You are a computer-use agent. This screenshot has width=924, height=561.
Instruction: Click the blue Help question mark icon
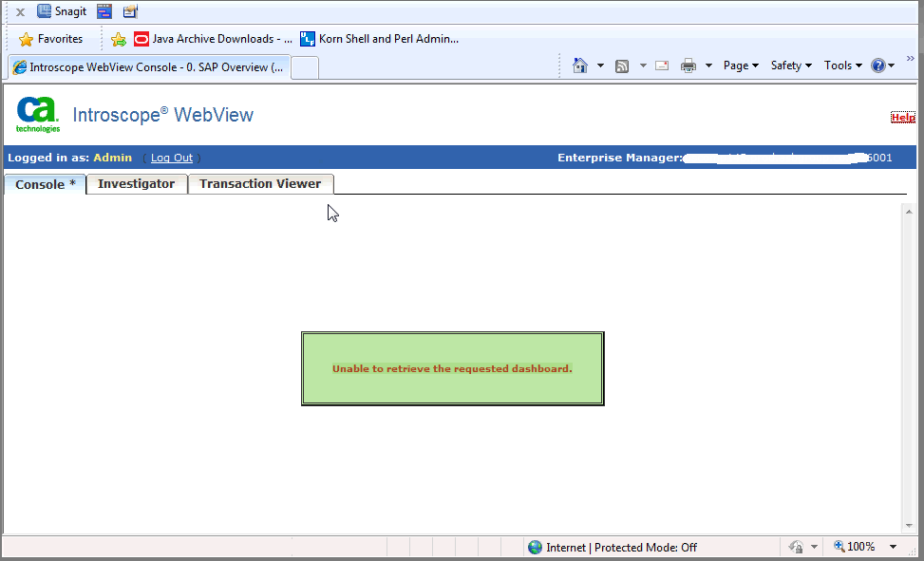878,65
